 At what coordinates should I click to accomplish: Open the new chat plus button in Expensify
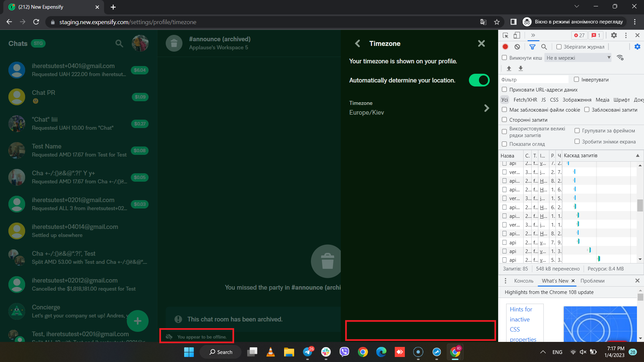[138, 321]
